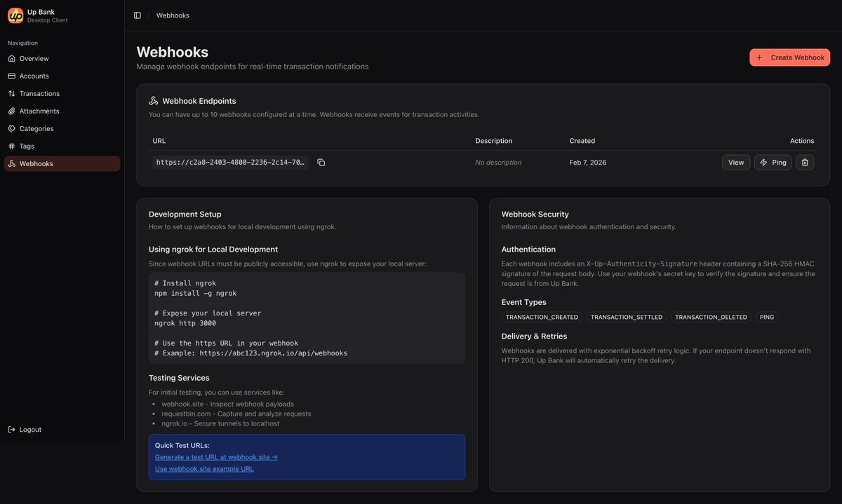The height and width of the screenshot is (504, 842).
Task: Click the URL column header
Action: 159,141
